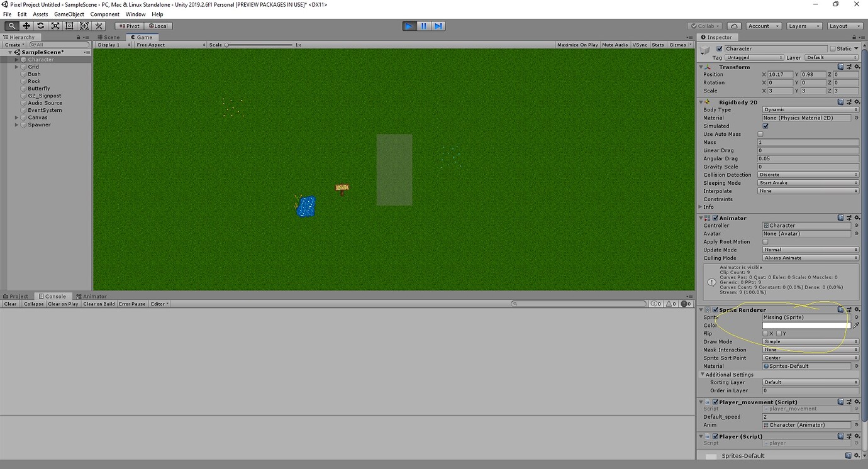Toggle the Simulated checkbox in Rigidbody 2D
The image size is (868, 469).
[765, 126]
